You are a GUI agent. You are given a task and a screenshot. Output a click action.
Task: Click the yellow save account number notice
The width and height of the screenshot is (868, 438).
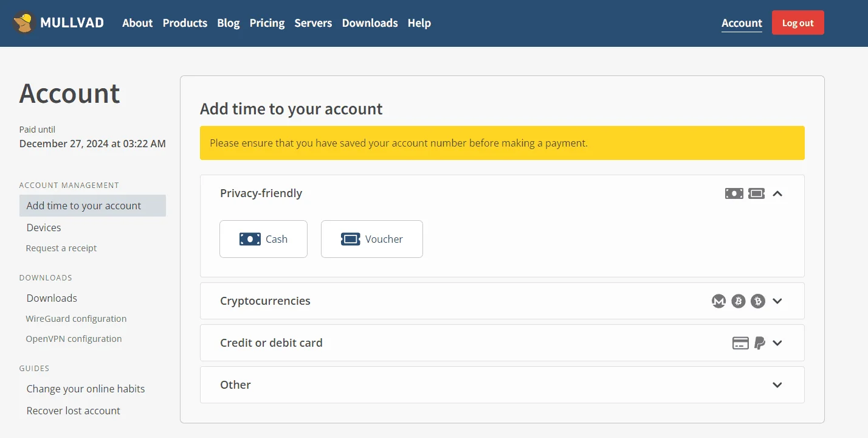click(502, 143)
